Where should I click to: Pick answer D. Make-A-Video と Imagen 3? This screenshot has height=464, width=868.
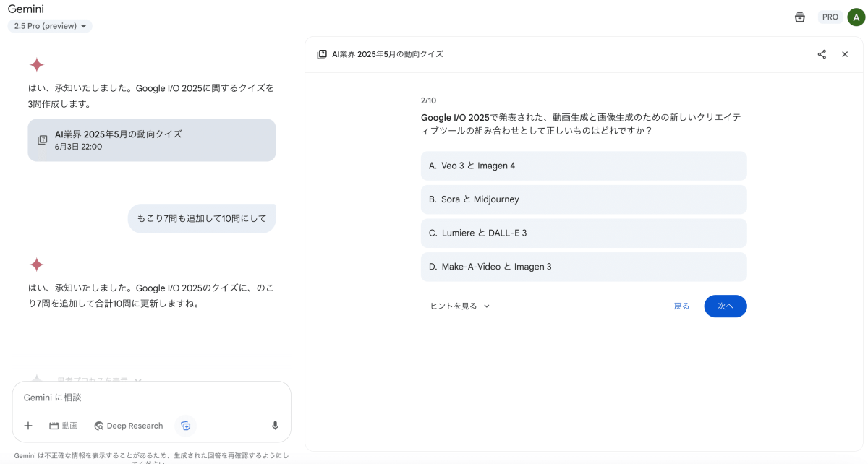click(x=583, y=267)
